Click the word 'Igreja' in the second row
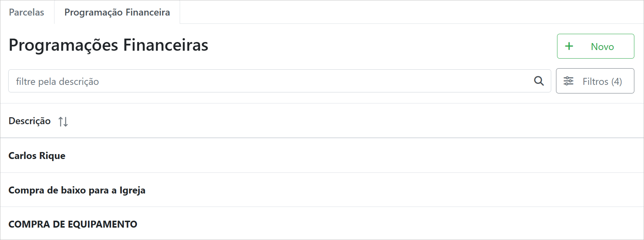Screen dimensions: 644x240 click(132, 190)
